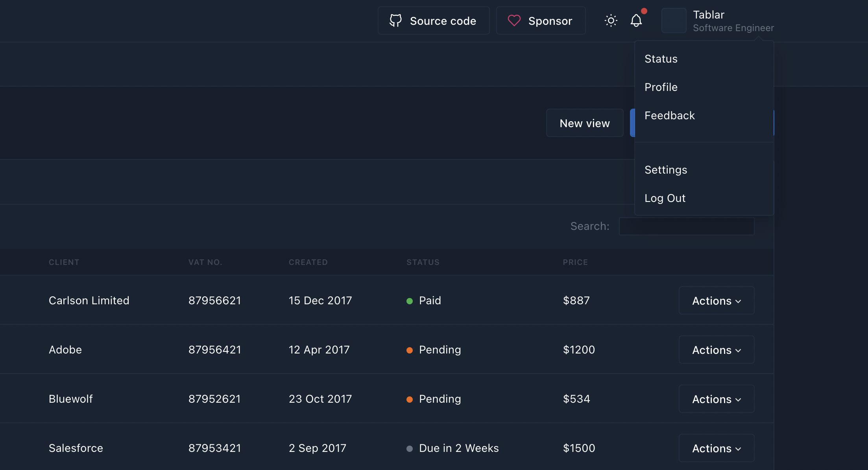Viewport: 868px width, 470px height.
Task: Click VAT number 87956421
Action: 215,350
